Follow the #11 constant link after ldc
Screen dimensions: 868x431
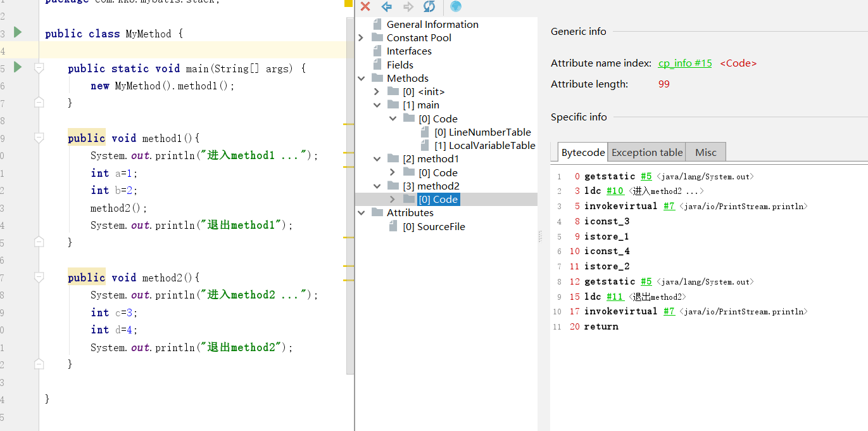pos(615,297)
